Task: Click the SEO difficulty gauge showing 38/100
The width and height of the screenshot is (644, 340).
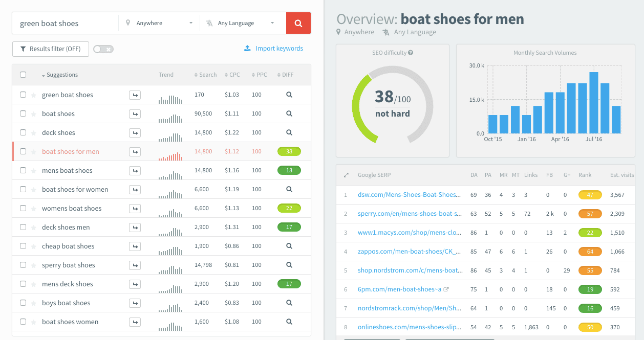Action: point(392,105)
